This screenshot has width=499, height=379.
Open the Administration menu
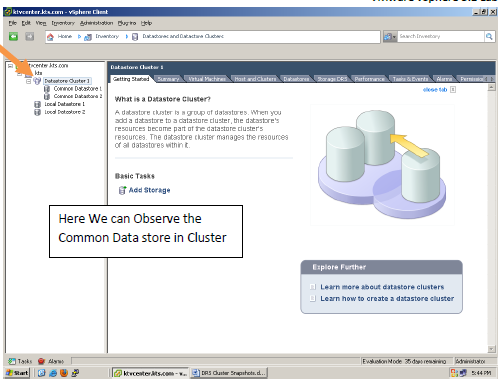point(96,23)
